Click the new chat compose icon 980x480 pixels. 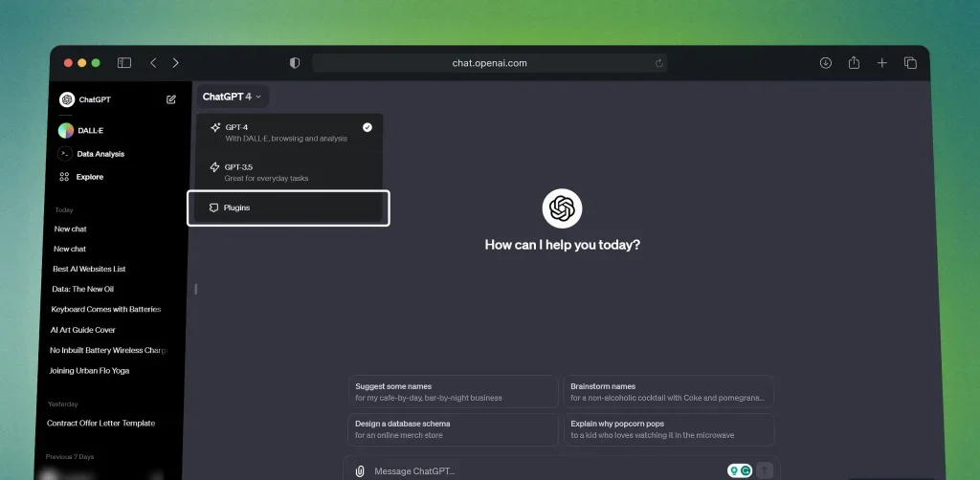(171, 99)
